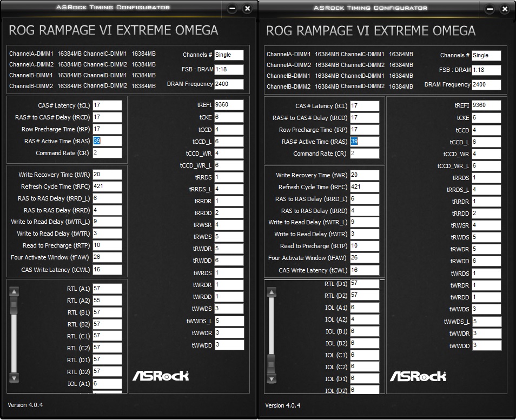Click the Command Rate (CR) field in right window
516x420 pixels.
tap(365, 154)
